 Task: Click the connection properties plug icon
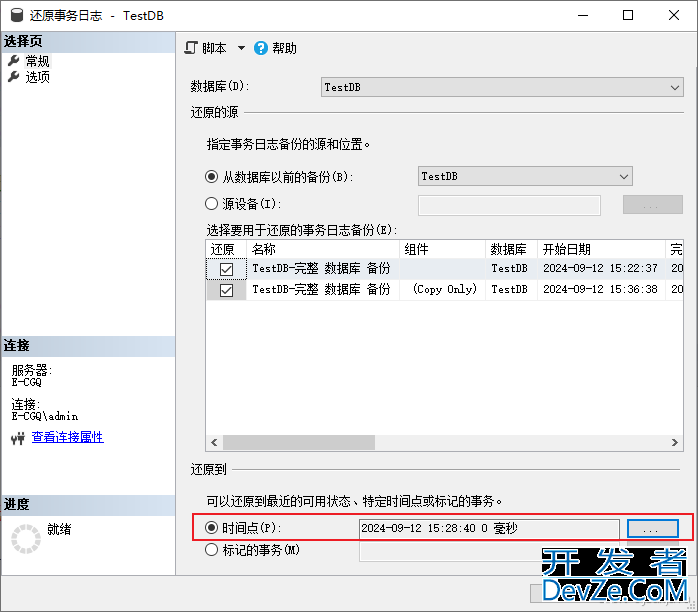[x=18, y=439]
